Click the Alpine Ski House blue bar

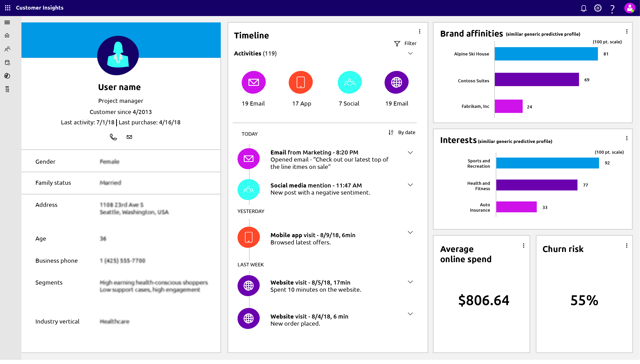(546, 54)
